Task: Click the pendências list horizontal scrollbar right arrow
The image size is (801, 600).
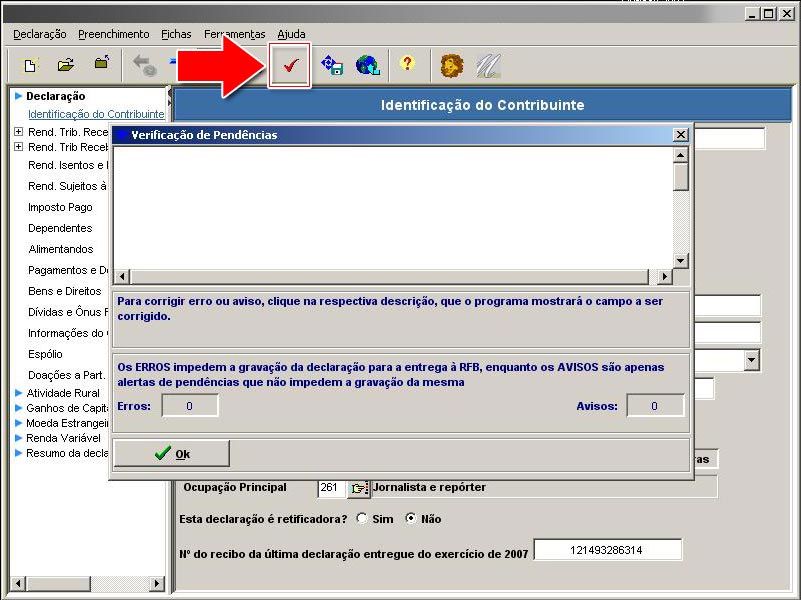Action: point(664,277)
